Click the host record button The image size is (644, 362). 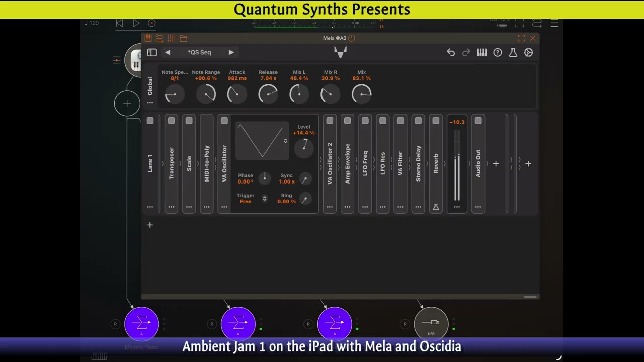click(x=151, y=23)
